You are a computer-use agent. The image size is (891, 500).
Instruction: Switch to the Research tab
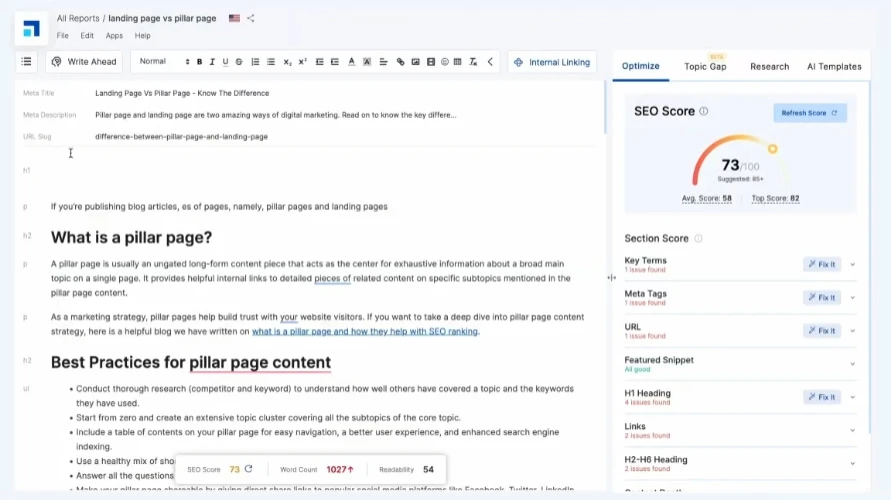coord(769,66)
